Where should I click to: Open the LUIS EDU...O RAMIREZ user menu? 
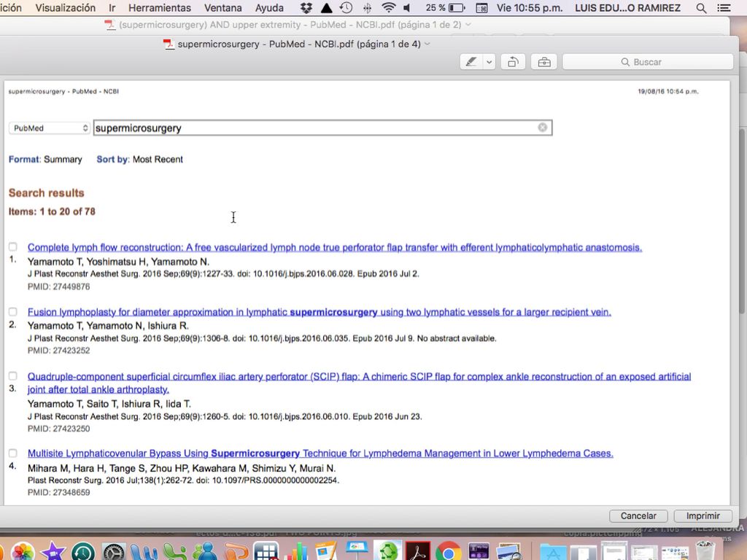pos(628,7)
